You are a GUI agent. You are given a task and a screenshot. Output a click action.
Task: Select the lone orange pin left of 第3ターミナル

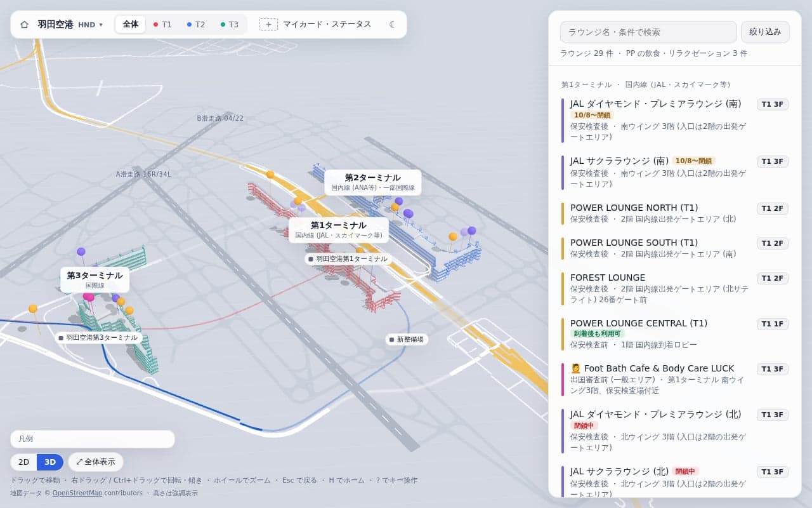pyautogui.click(x=33, y=309)
